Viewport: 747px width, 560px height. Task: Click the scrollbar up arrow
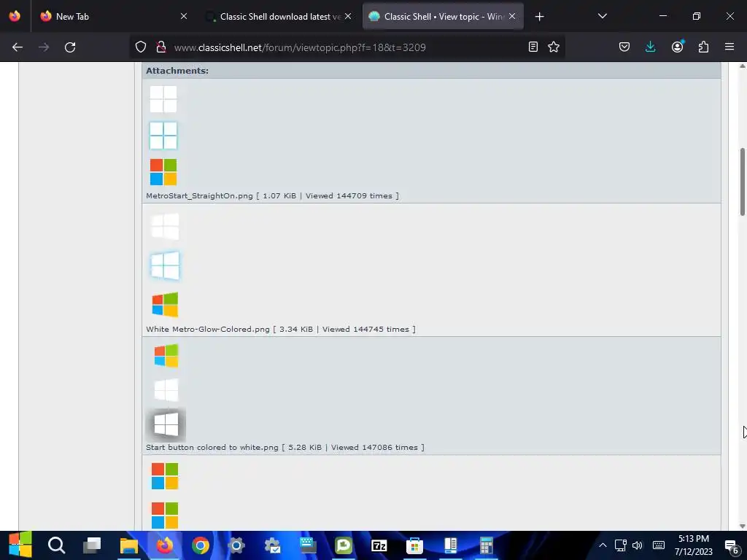(742, 66)
